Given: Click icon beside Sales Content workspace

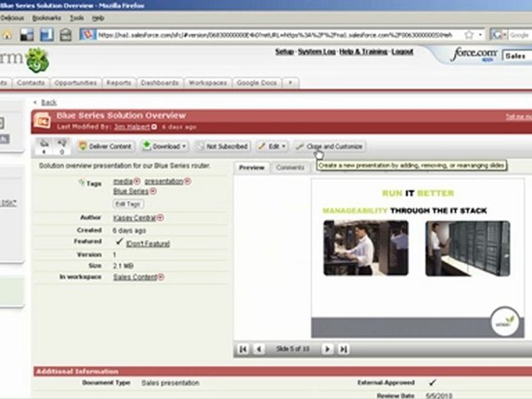Looking at the screenshot, I should tap(161, 277).
